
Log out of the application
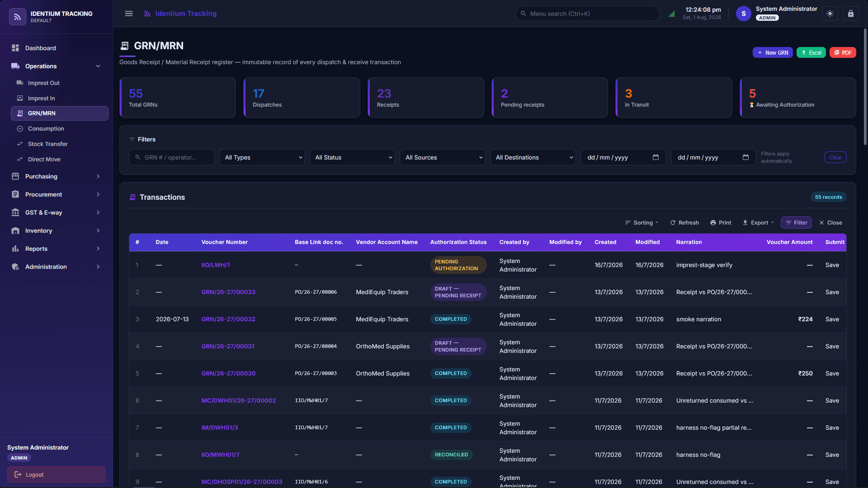(x=57, y=474)
